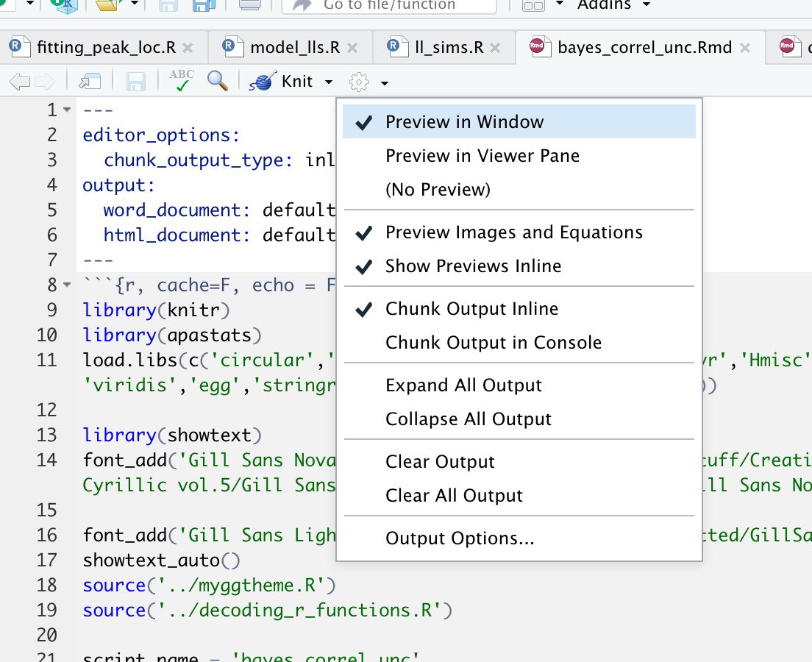
Task: Choose Clear Output menu item
Action: 519,461
